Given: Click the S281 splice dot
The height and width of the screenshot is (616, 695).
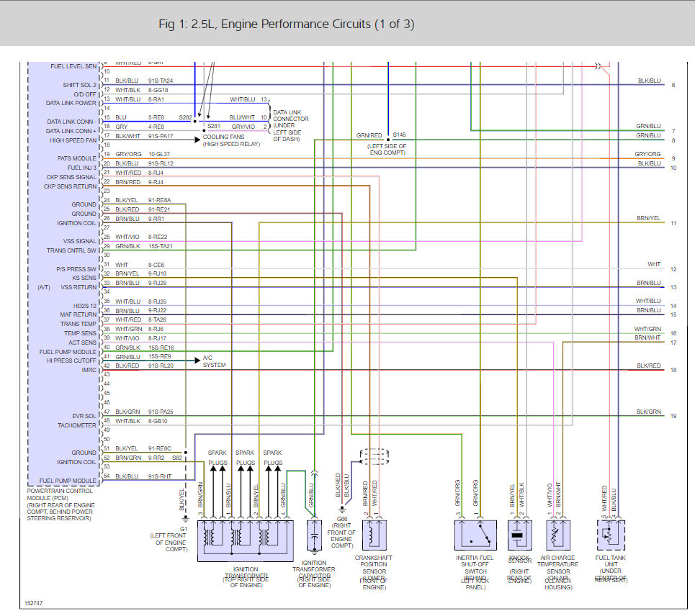Looking at the screenshot, I should coord(204,131).
